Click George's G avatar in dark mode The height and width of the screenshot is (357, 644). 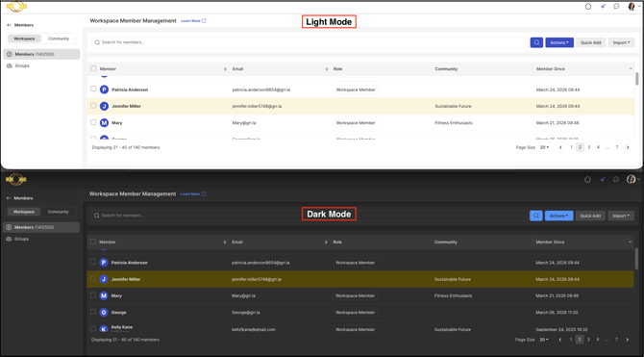tap(104, 313)
